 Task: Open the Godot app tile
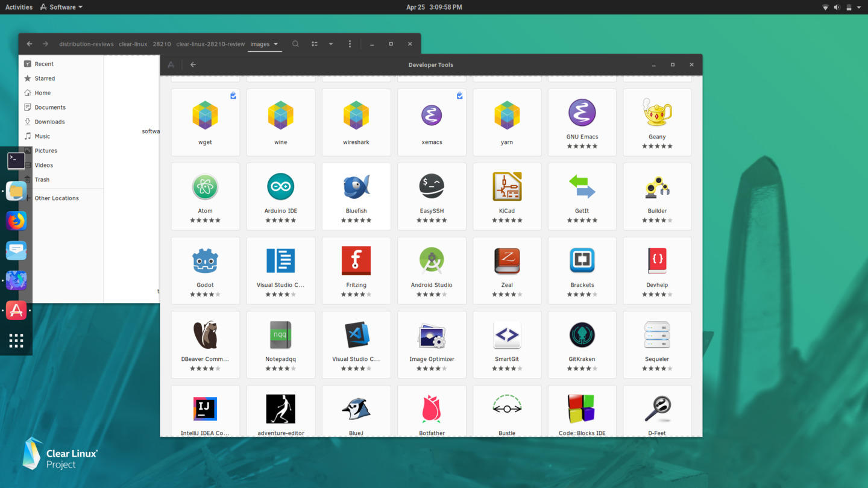[x=205, y=271]
